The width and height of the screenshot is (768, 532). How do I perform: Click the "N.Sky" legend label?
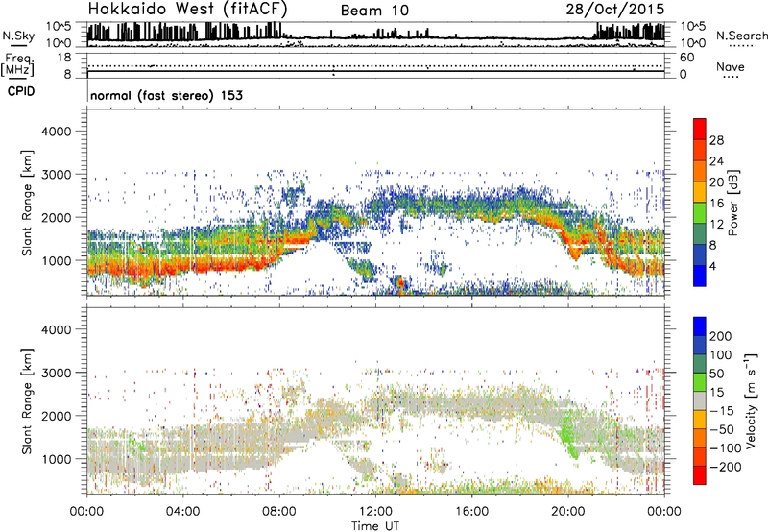(18, 36)
